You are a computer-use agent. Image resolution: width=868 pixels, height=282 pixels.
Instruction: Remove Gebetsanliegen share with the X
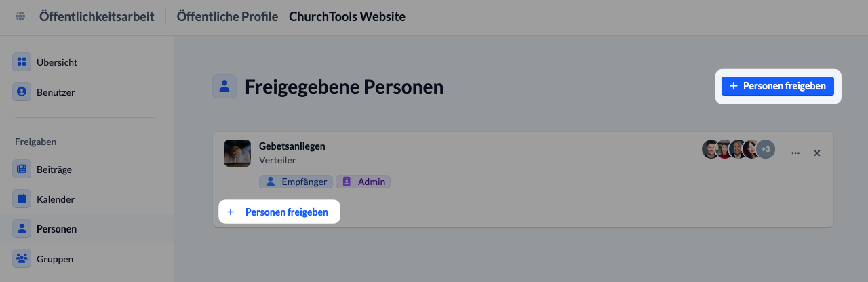[817, 153]
